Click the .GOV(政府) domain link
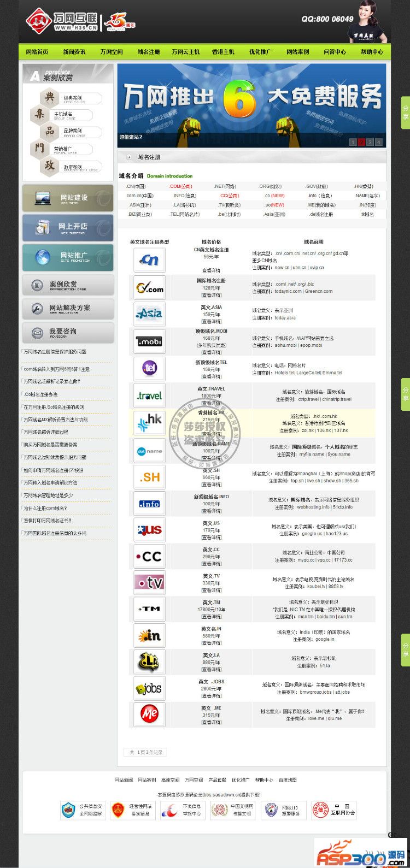Screen dimensions: 410x868 pyautogui.click(x=317, y=186)
